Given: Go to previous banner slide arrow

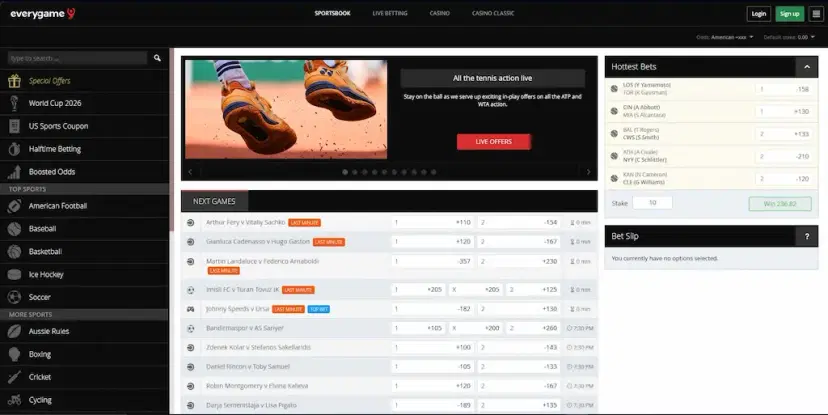Looking at the screenshot, I should (191, 172).
